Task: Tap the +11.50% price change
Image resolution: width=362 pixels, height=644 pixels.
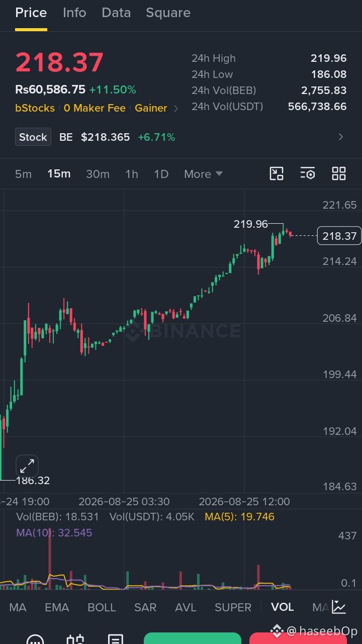Action: click(x=113, y=90)
